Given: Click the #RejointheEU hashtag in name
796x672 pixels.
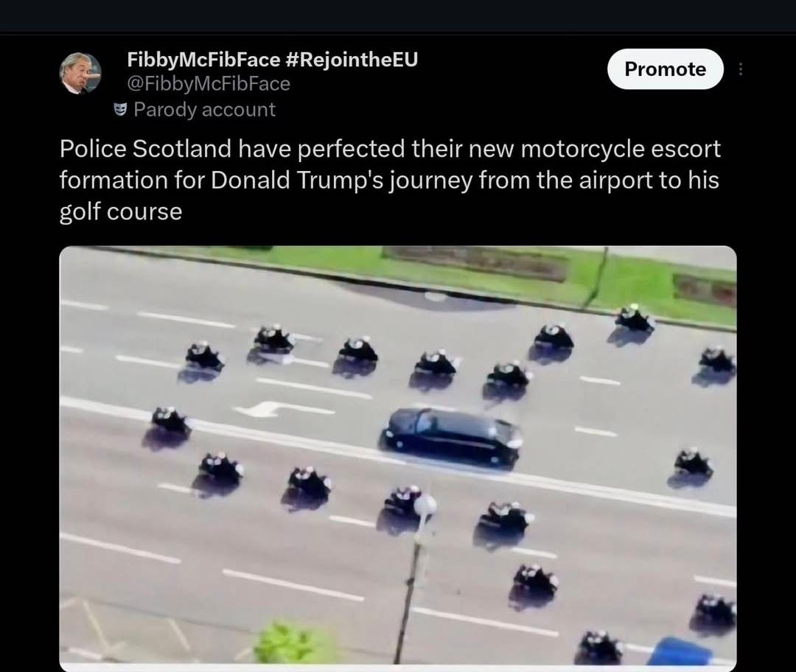Looking at the screenshot, I should pyautogui.click(x=352, y=60).
